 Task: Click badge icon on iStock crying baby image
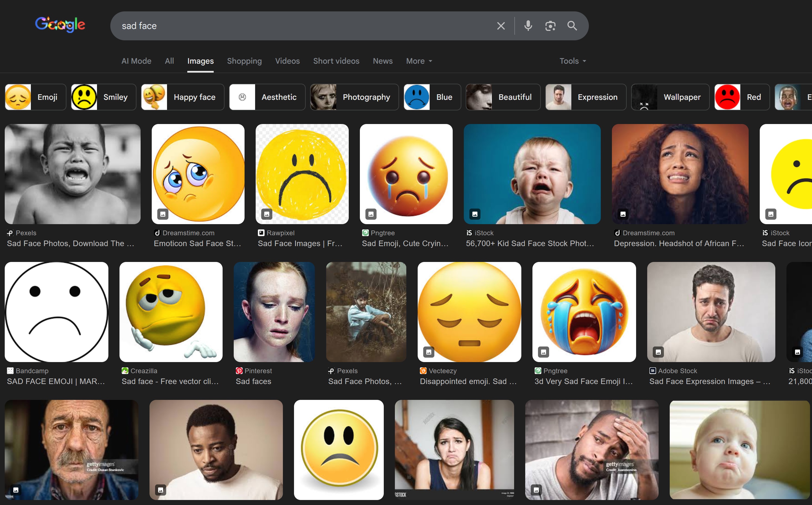pos(475,214)
